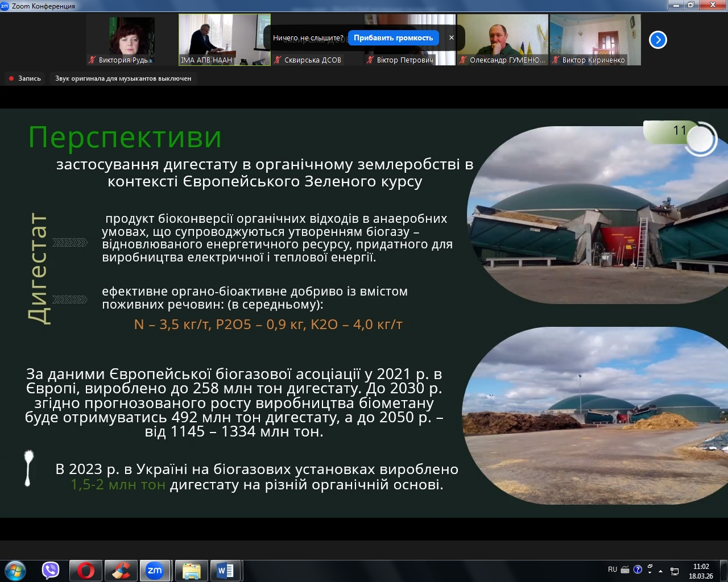Click Олександр ГУМЕНЮК's video tile

pos(503,40)
